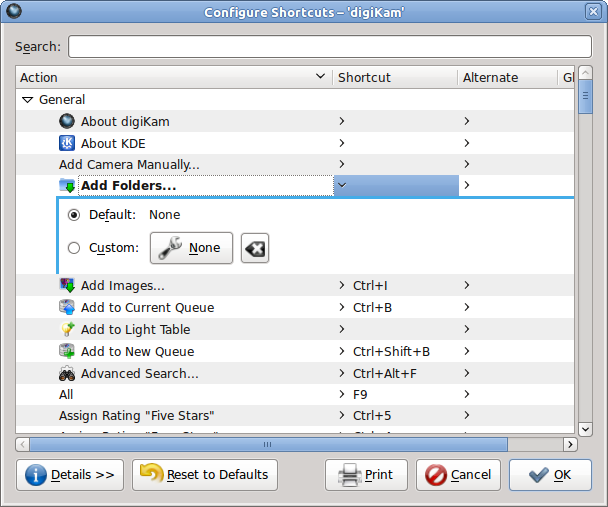
Task: Expand the shortcut cell for About KDE
Action: tap(342, 143)
